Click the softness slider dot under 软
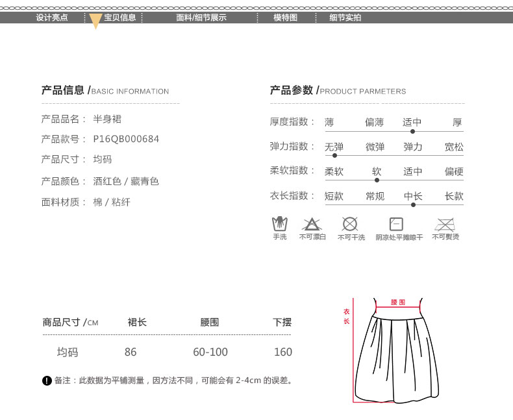This screenshot has height=420, width=513. tap(377, 180)
